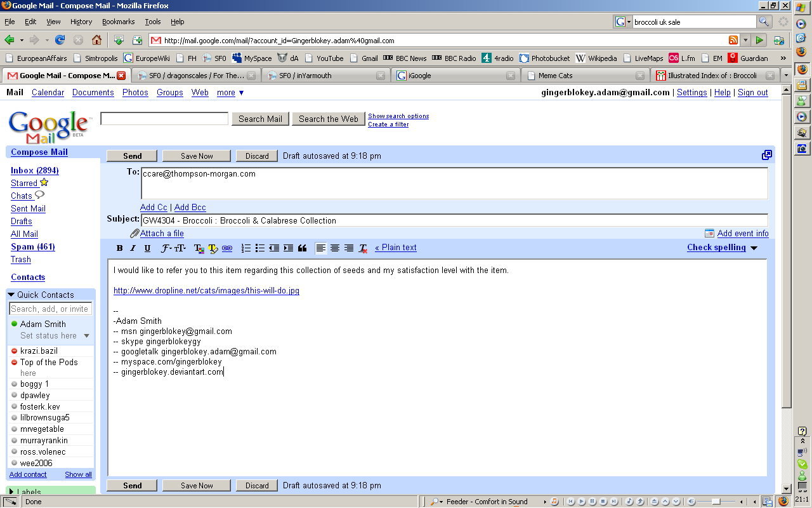Click the top Send button
This screenshot has height=508, width=812.
132,156
